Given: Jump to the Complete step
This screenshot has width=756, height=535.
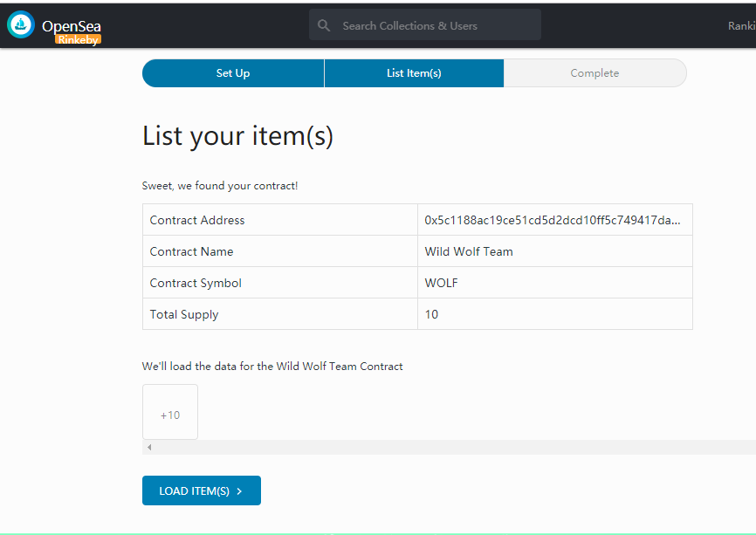Looking at the screenshot, I should pyautogui.click(x=594, y=73).
